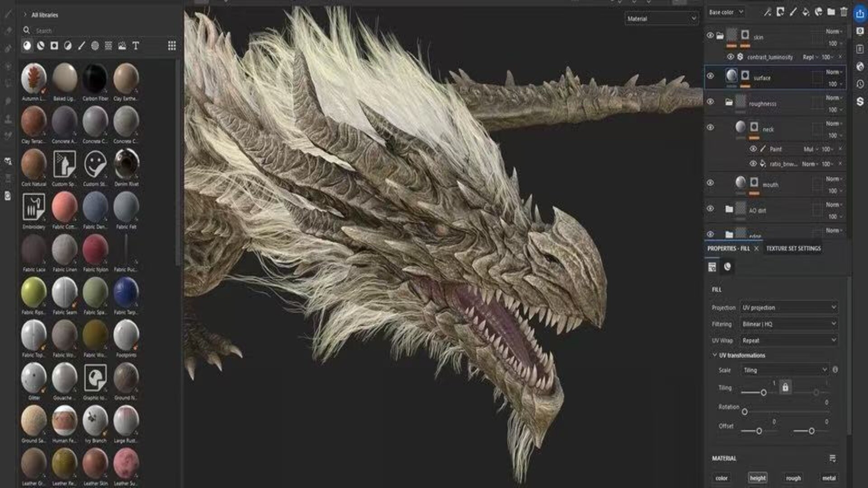Adjust the Rotation slider handle
Viewport: 868px width, 488px height.
pyautogui.click(x=745, y=412)
